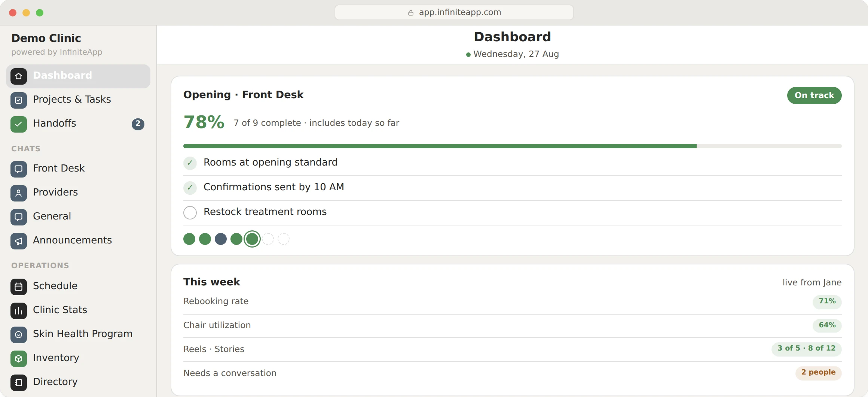
Task: Click the Announcements megaphone icon
Action: 19,241
